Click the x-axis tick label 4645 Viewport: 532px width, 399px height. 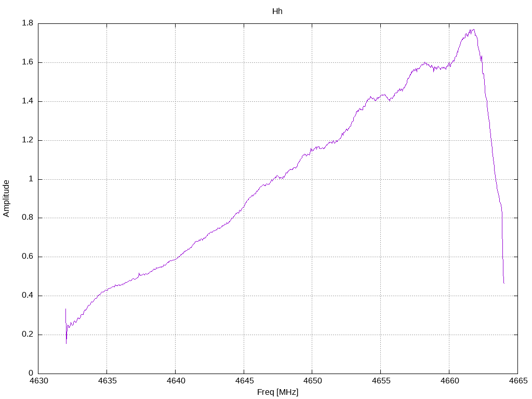coord(244,381)
